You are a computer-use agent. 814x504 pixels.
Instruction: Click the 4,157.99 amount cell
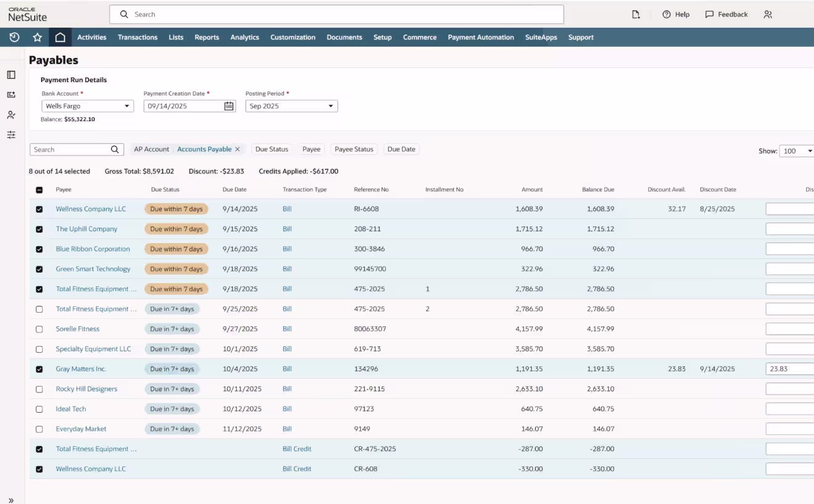click(x=530, y=329)
